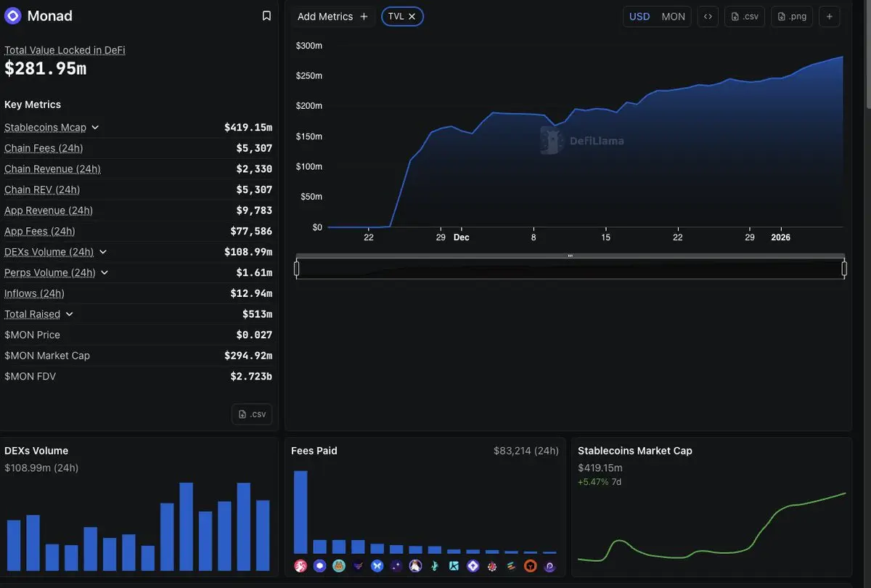This screenshot has width=871, height=588.
Task: Expand the Perps Volume (24h) row
Action: point(105,273)
